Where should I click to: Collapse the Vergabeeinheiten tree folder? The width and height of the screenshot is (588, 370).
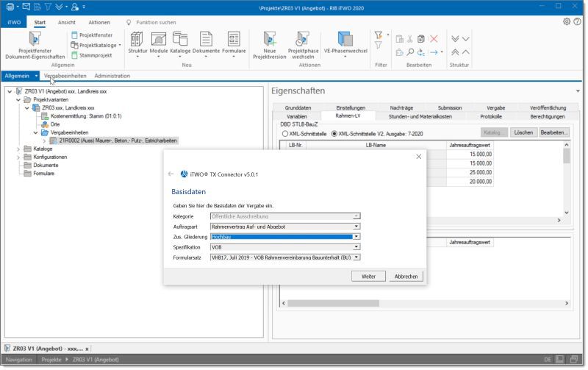pyautogui.click(x=35, y=132)
